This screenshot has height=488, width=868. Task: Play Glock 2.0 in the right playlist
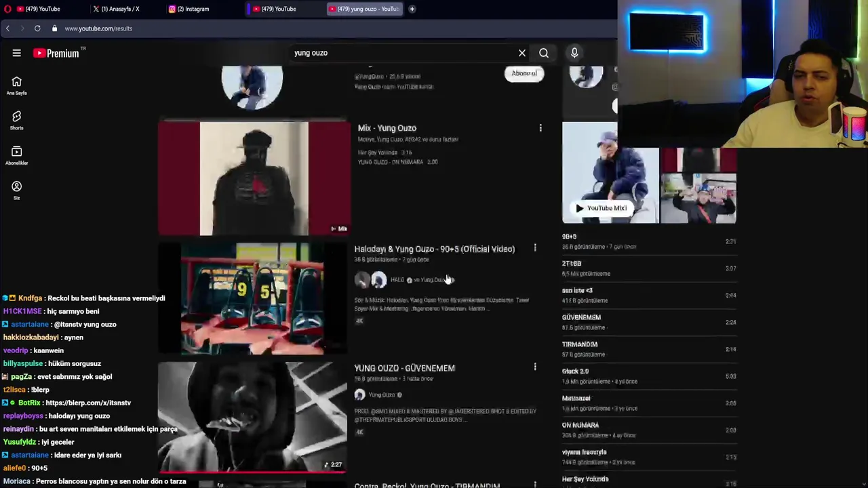(649, 376)
